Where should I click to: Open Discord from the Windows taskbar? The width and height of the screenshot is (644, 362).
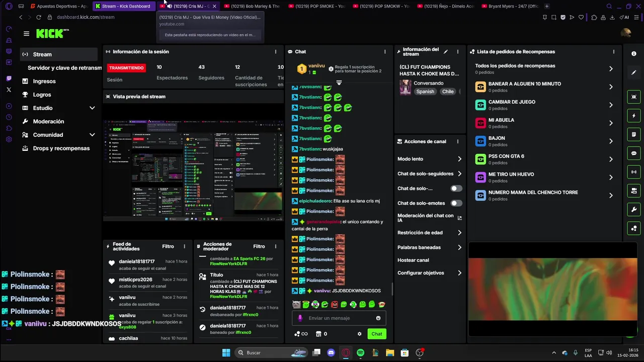[331, 353]
